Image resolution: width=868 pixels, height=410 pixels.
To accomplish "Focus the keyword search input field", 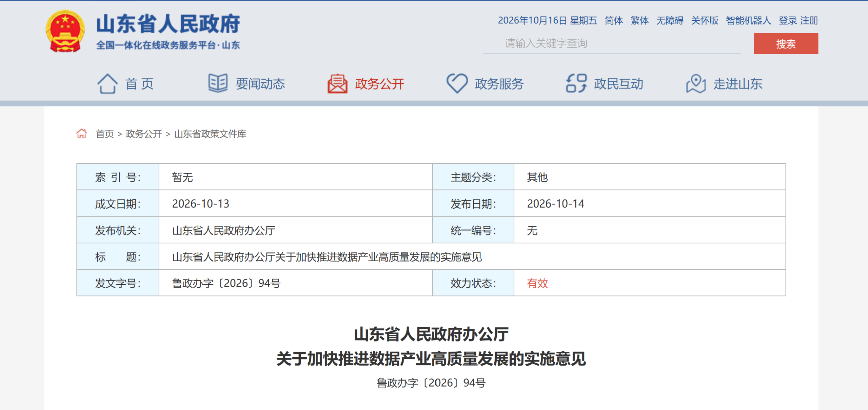I will click(611, 43).
